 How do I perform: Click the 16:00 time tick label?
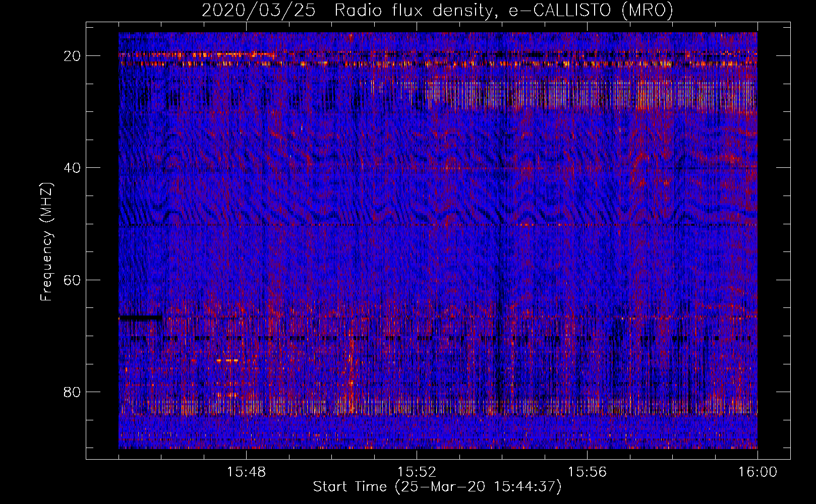click(x=757, y=472)
